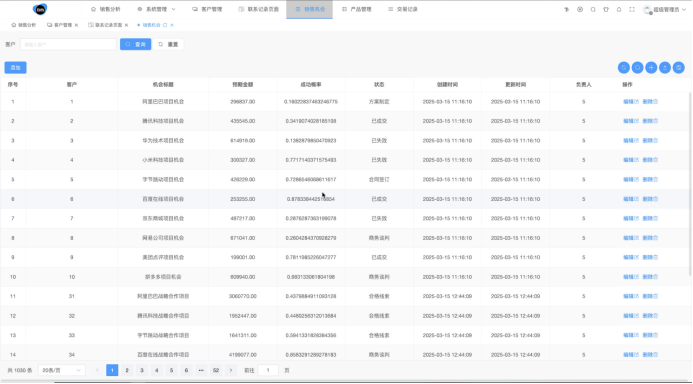Click 删除 for row 华为技术项目机会
The width and height of the screenshot is (693, 384).
pos(650,141)
